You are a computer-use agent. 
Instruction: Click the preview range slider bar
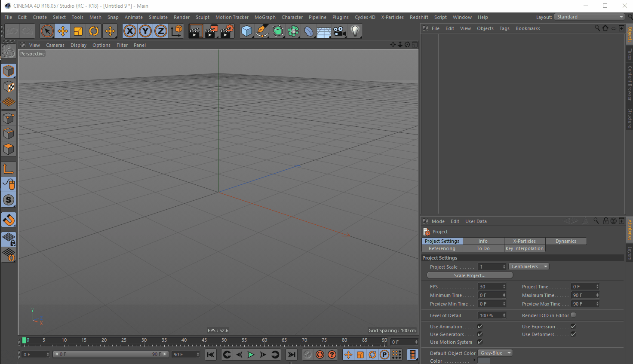tap(111, 355)
